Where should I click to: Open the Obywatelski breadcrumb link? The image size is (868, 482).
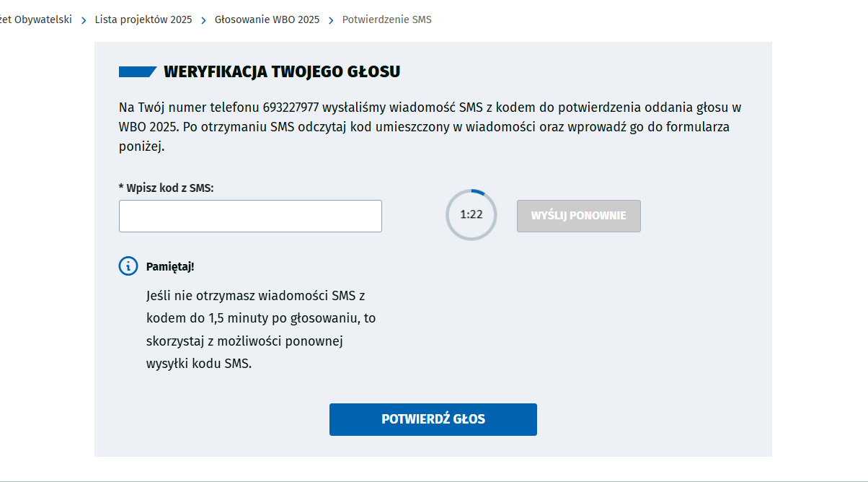point(37,19)
